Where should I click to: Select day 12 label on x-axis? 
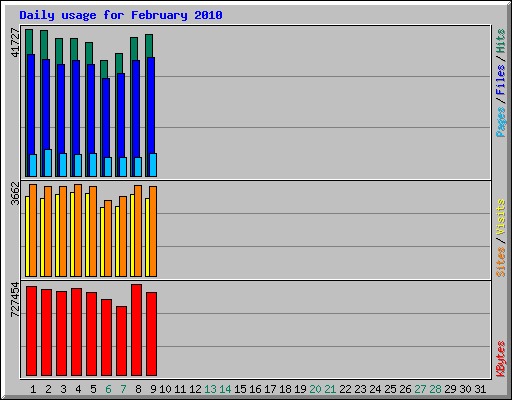point(195,389)
